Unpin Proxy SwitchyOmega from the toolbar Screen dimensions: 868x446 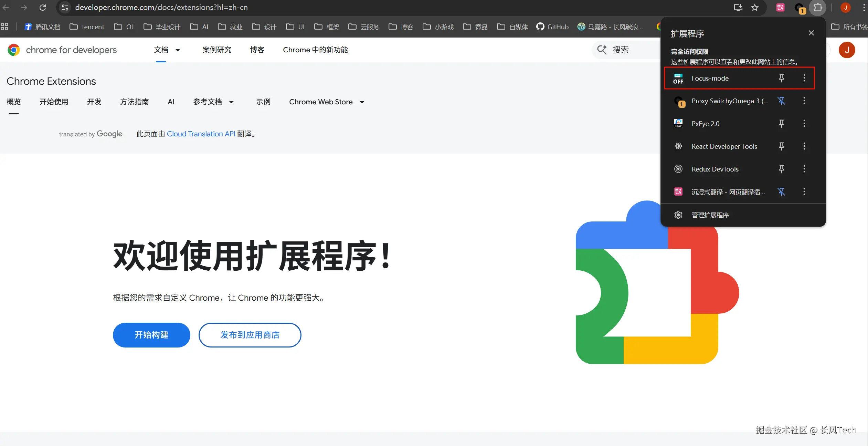pos(781,101)
